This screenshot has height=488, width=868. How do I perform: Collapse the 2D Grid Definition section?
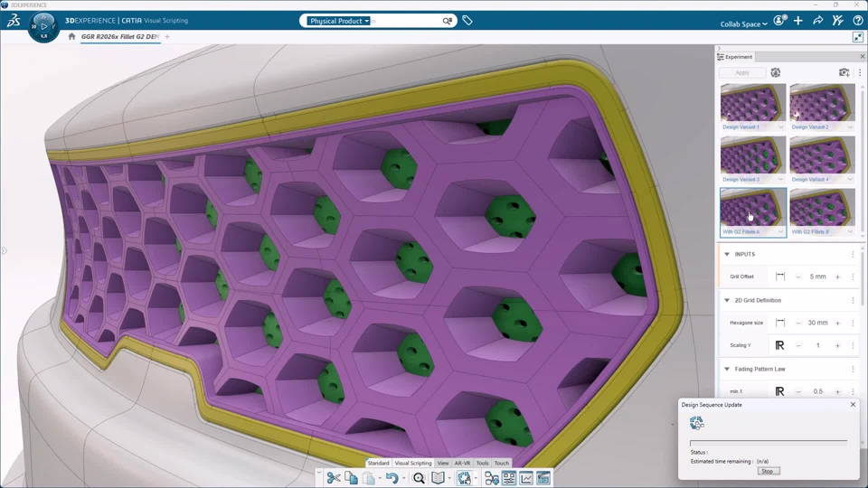tap(727, 300)
